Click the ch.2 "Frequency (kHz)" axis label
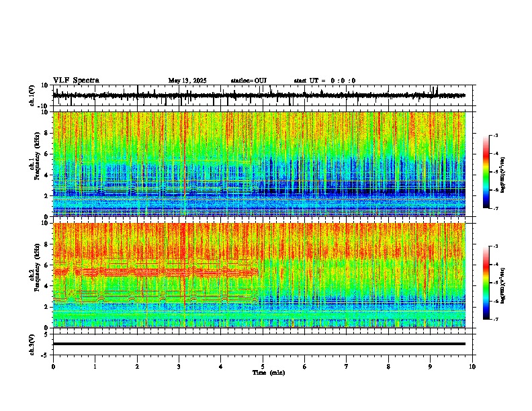Screen dimensions: 532x411 point(37,267)
